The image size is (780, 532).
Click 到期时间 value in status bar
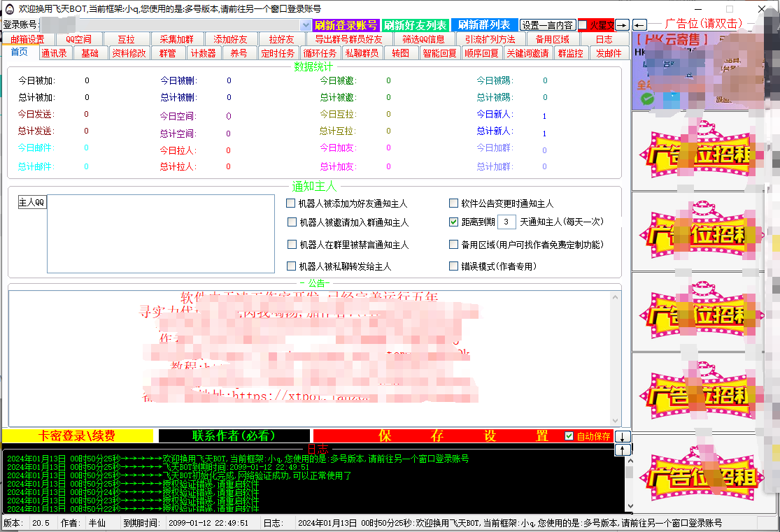pos(208,523)
